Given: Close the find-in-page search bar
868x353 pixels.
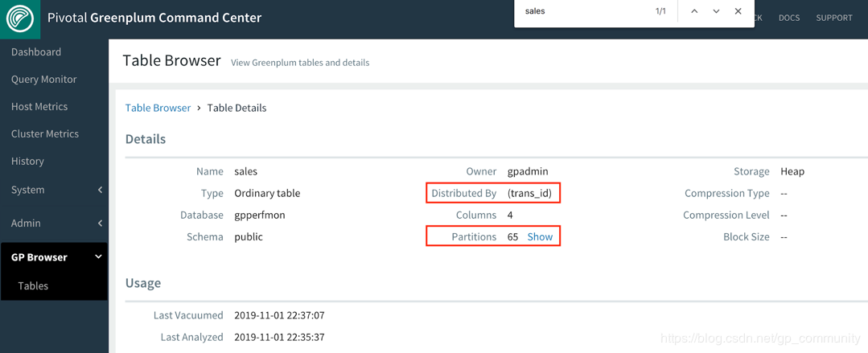Looking at the screenshot, I should pyautogui.click(x=738, y=11).
